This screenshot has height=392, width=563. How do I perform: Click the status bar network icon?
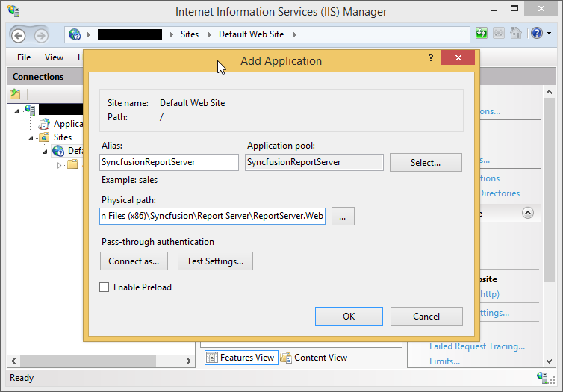pyautogui.click(x=544, y=378)
